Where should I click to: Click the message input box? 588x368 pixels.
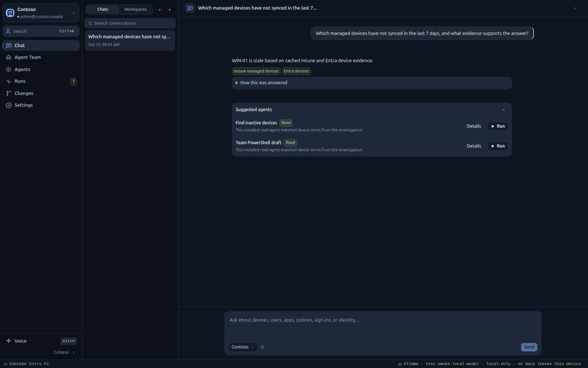383,326
